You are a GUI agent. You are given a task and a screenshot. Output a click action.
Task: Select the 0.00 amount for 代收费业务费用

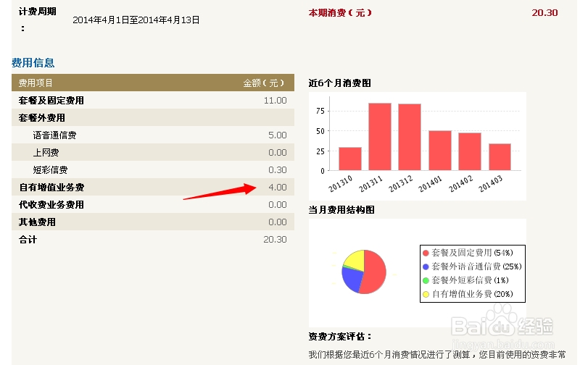tap(277, 205)
